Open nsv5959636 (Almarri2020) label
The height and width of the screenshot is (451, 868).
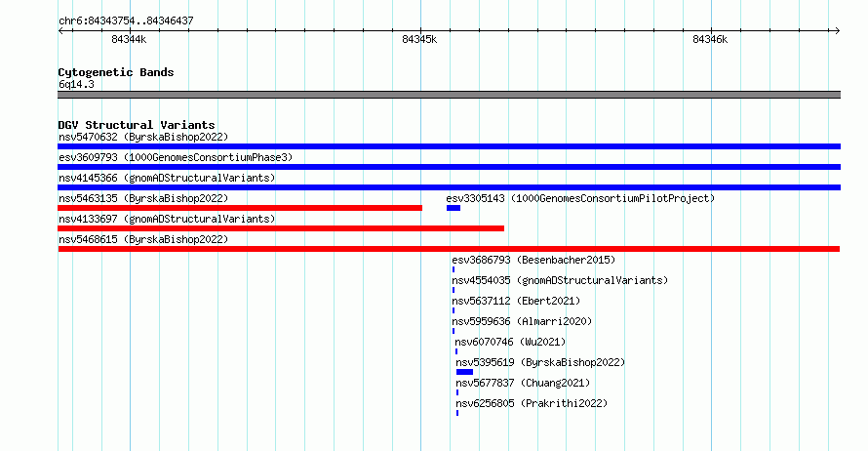tap(522, 321)
